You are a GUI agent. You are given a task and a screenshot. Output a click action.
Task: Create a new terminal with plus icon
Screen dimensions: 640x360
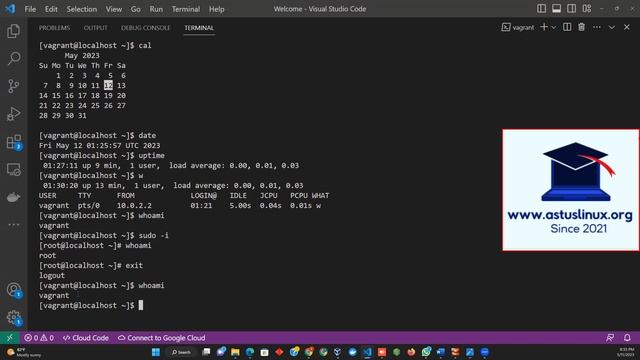[x=544, y=27]
